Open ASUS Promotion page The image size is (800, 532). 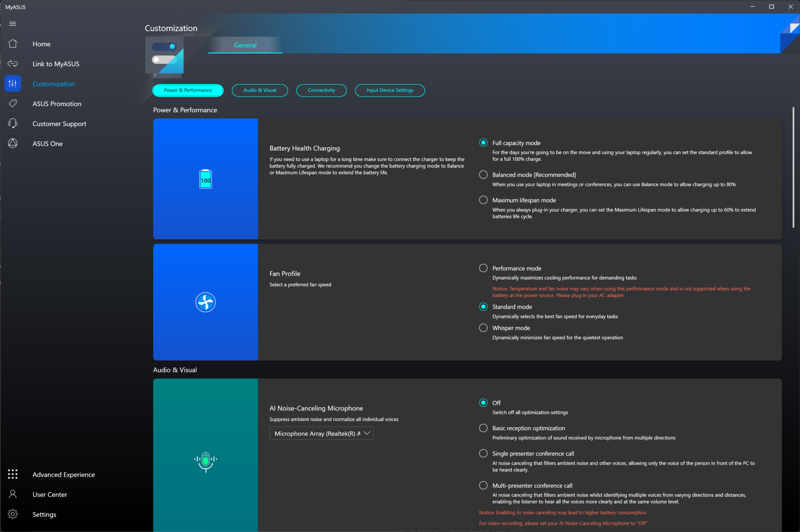tap(57, 104)
